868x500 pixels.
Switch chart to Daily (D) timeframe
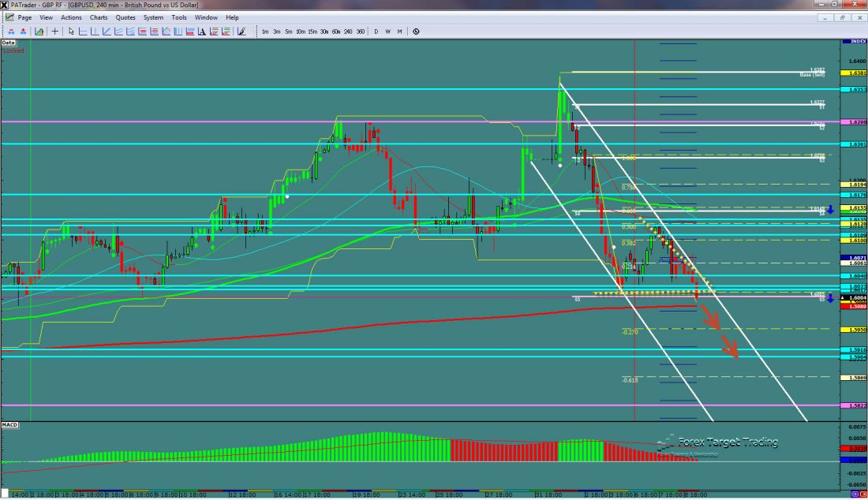point(376,32)
